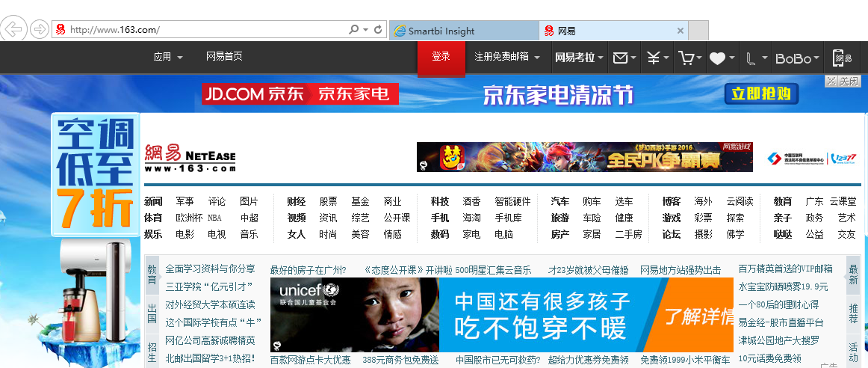Click 立即抢购 button on JD banner
The image size is (868, 368).
pyautogui.click(x=761, y=93)
